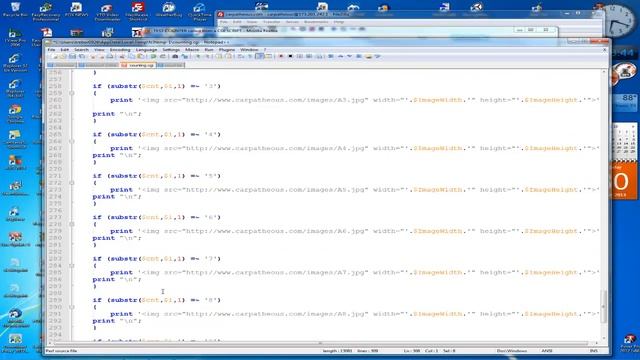This screenshot has height=360, width=640.
Task: Toggle synchronized vertical scrolling
Action: tap(218, 56)
